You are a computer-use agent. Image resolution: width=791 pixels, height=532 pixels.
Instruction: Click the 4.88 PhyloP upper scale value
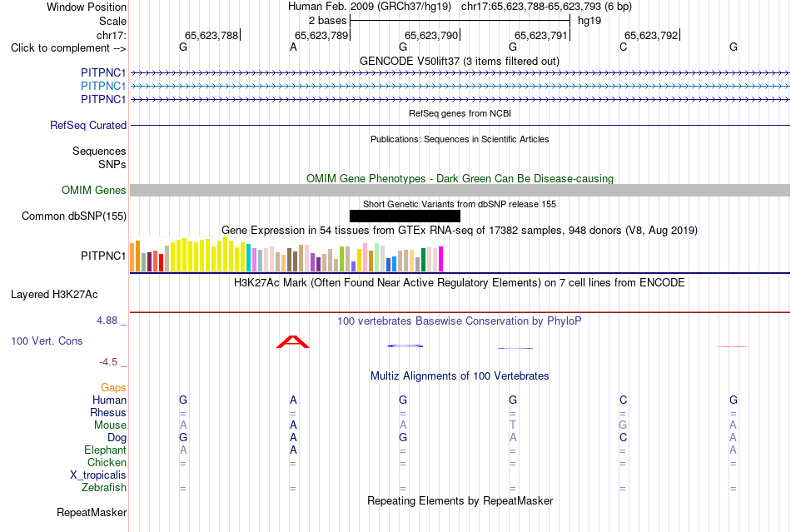pyautogui.click(x=107, y=321)
